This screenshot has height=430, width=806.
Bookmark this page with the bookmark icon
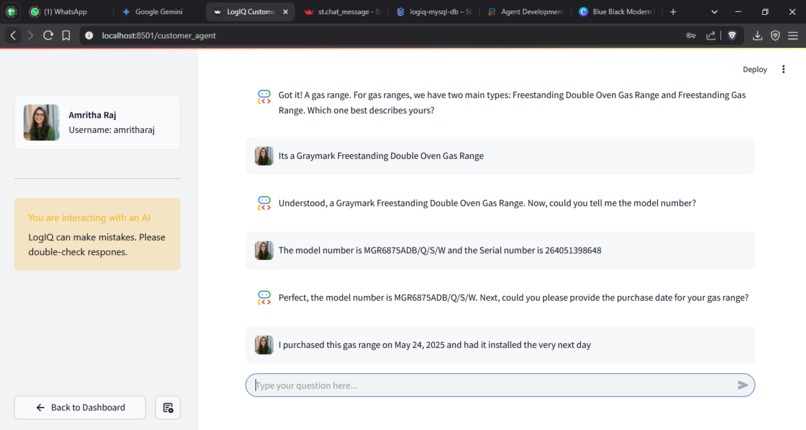[66, 35]
